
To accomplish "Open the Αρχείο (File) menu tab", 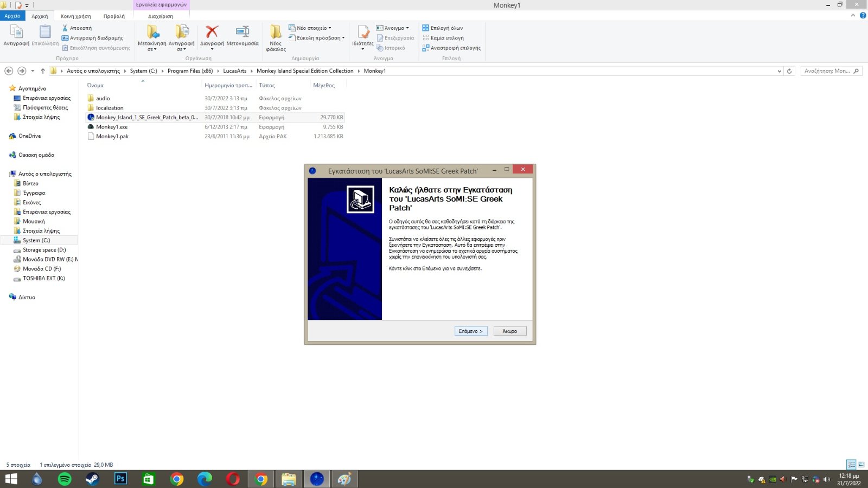I will click(x=12, y=16).
